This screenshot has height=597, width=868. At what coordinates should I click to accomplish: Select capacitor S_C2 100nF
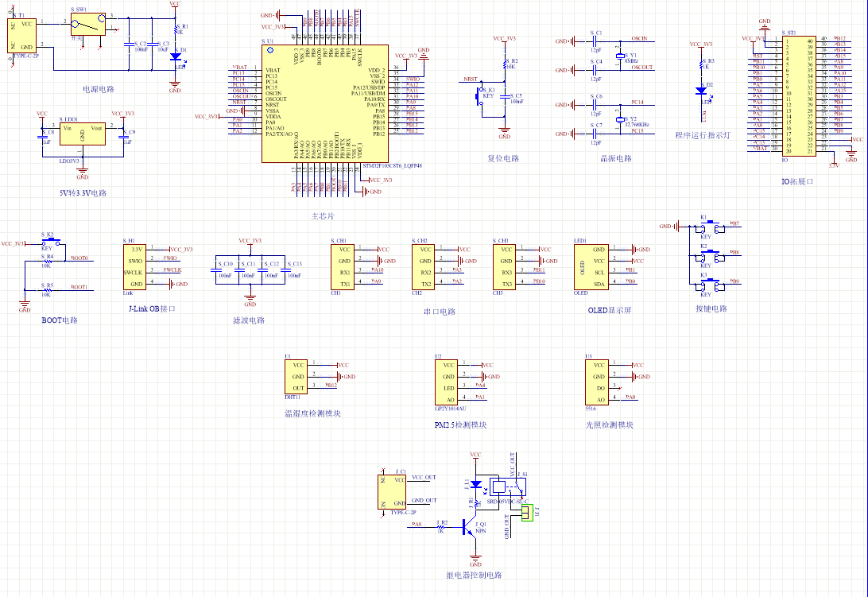pos(129,44)
